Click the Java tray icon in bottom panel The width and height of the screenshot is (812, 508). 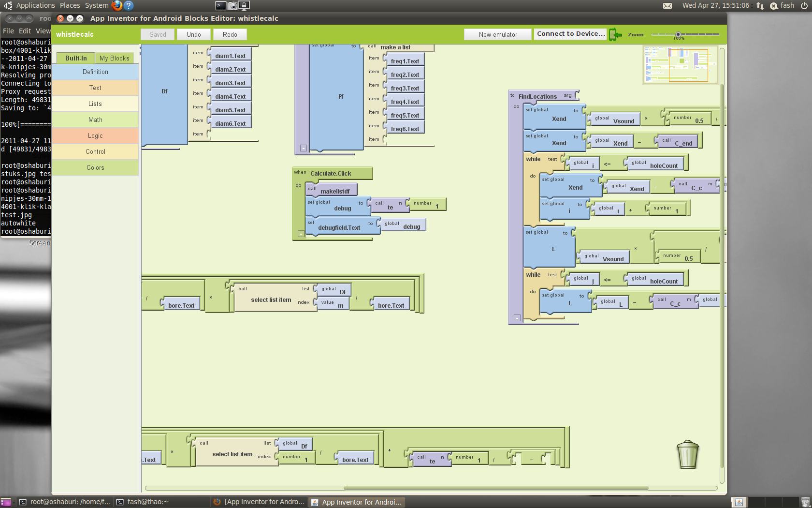click(x=739, y=502)
